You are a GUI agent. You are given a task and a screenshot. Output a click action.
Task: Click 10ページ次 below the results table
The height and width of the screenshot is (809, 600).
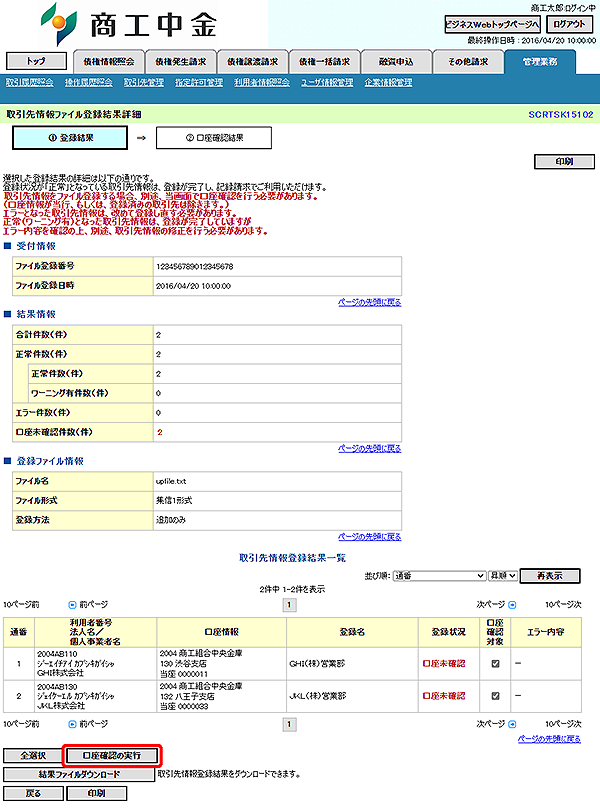(x=563, y=724)
